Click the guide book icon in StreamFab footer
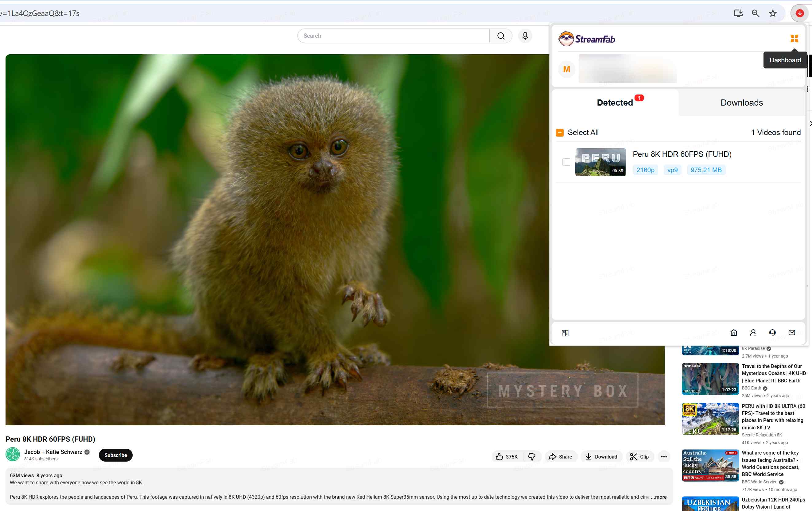 tap(565, 333)
